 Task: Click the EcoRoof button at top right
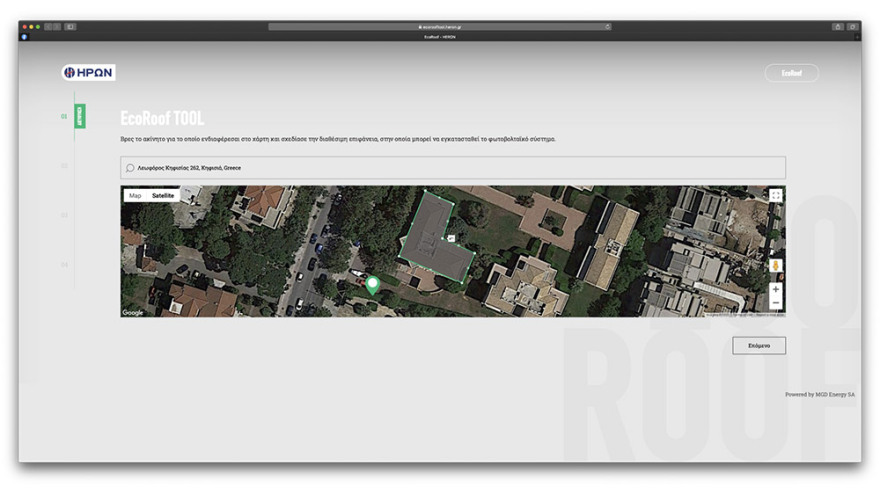click(x=791, y=73)
